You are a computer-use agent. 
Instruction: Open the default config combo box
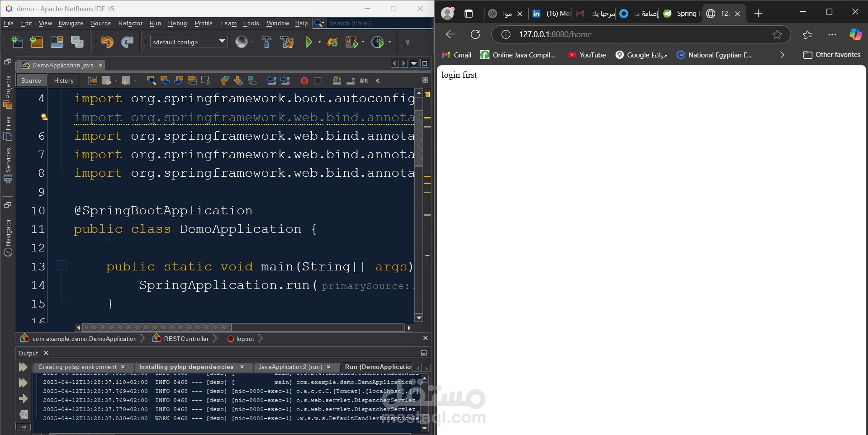[x=189, y=42]
